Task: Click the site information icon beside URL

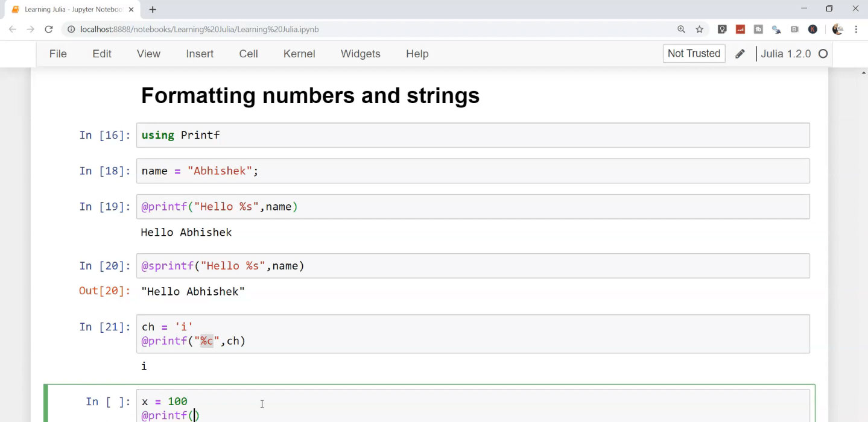Action: (x=71, y=29)
